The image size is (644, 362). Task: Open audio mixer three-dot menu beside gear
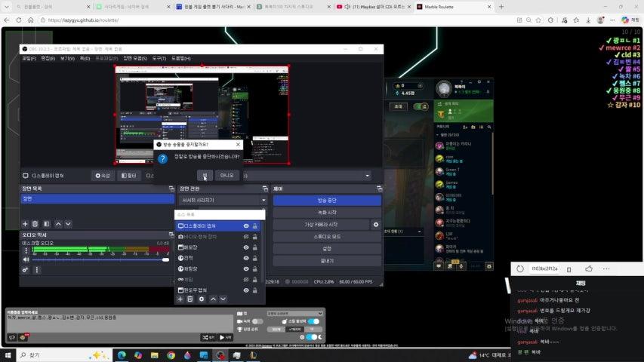[37, 270]
